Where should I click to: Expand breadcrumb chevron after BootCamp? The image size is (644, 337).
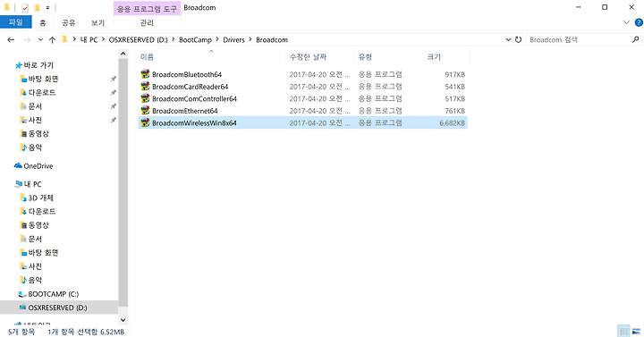217,40
